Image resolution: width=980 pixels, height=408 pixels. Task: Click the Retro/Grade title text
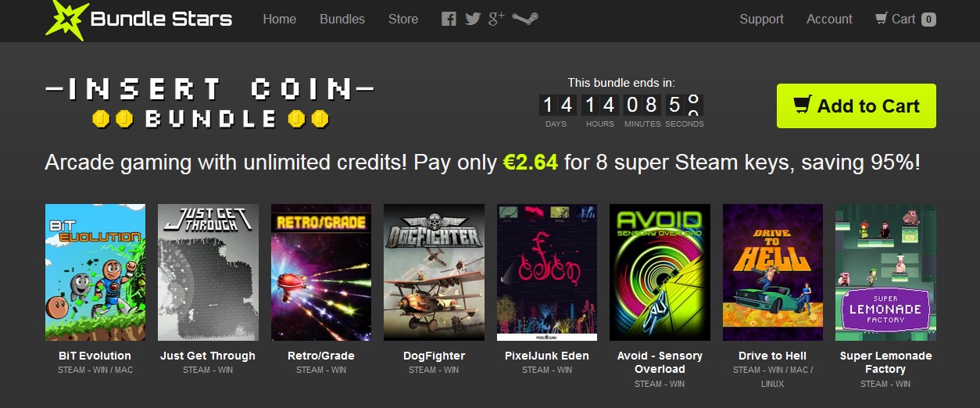[x=321, y=356]
